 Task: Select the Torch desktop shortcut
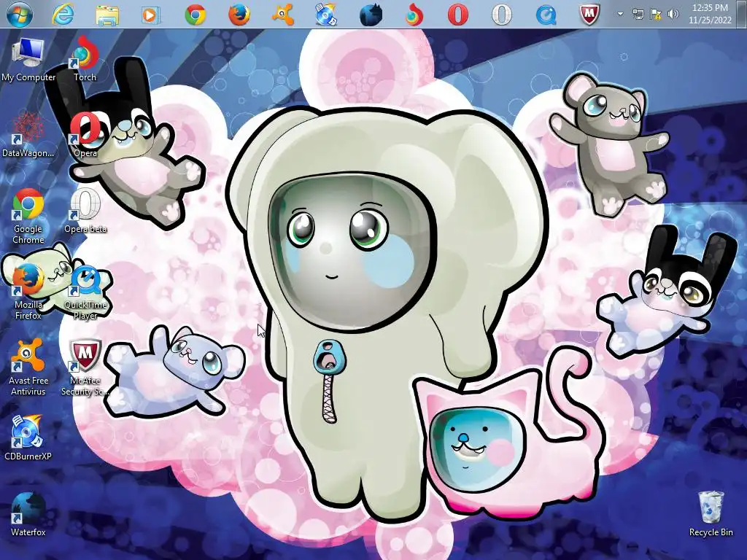pos(85,60)
